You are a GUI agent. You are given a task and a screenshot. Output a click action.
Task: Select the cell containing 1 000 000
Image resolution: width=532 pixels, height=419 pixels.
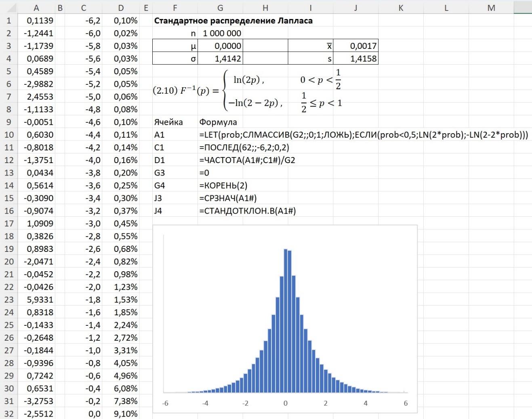click(x=220, y=33)
